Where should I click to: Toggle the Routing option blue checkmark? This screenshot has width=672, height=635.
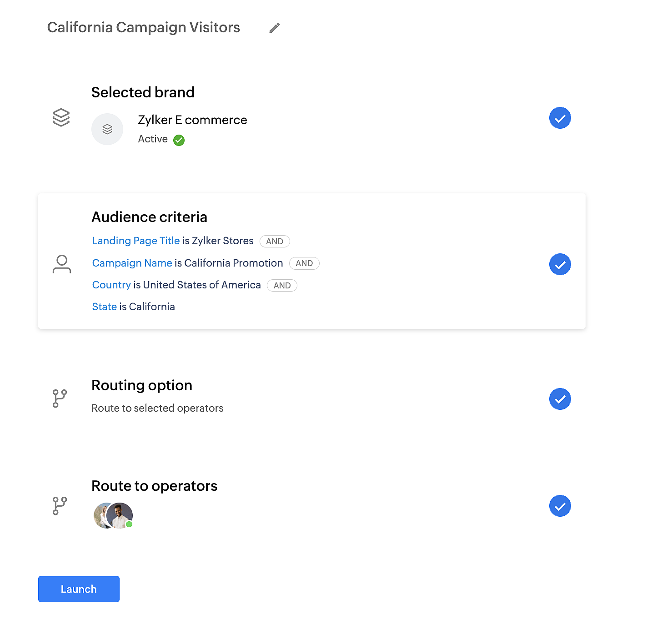click(560, 399)
